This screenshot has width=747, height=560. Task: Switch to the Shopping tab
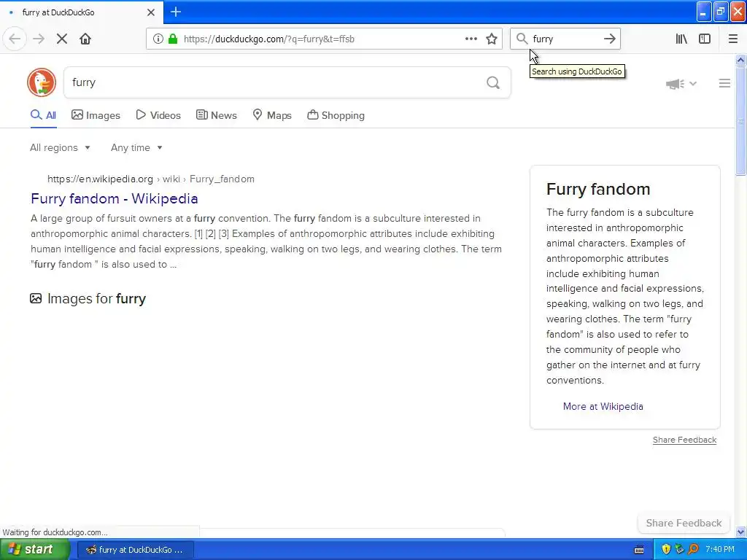click(x=336, y=115)
